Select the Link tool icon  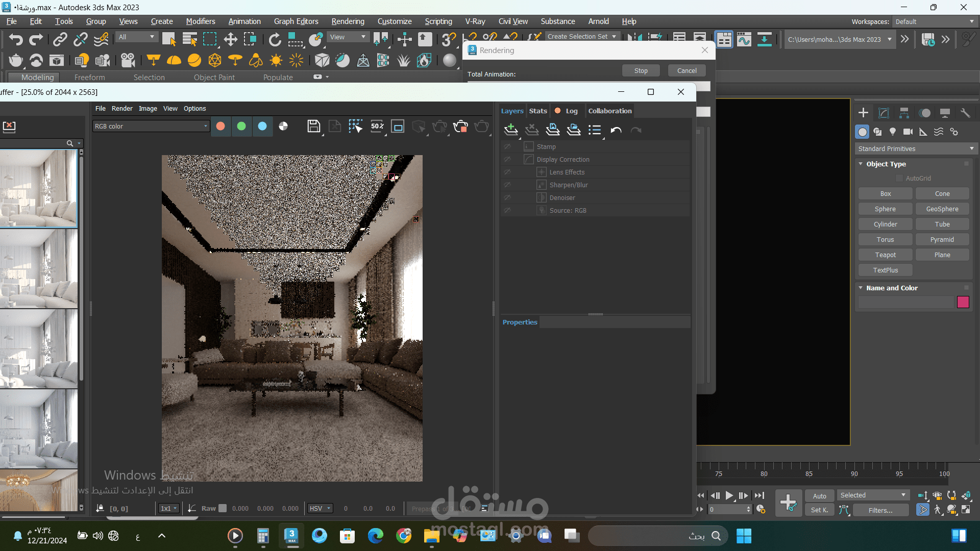pyautogui.click(x=60, y=39)
